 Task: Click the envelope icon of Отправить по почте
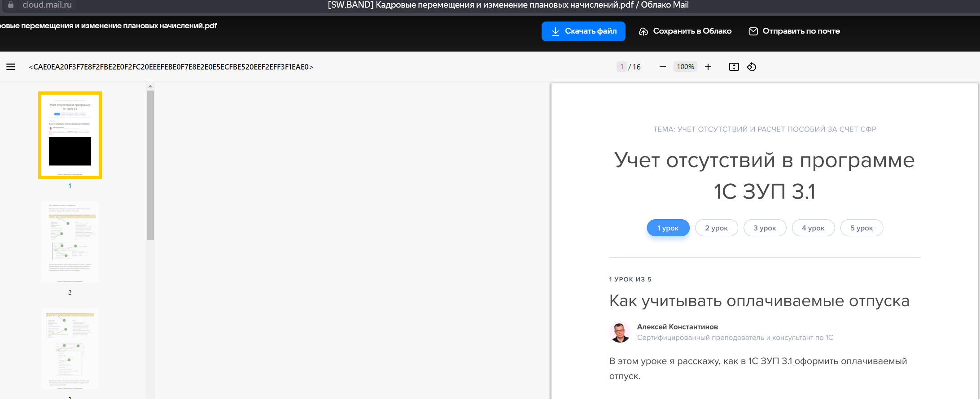point(753,31)
